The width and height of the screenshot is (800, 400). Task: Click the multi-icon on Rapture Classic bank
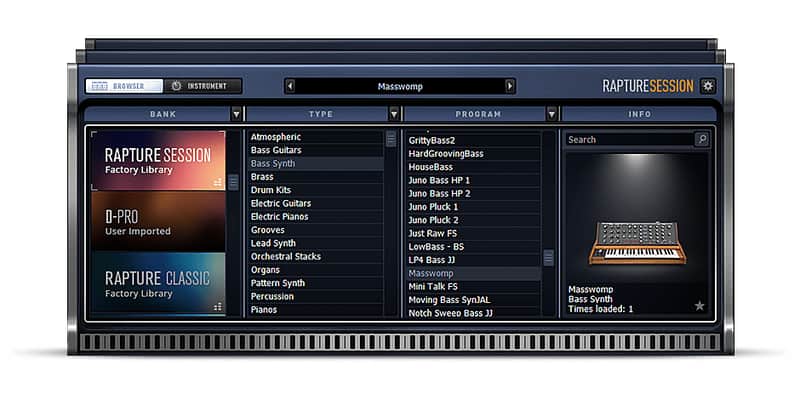(218, 307)
